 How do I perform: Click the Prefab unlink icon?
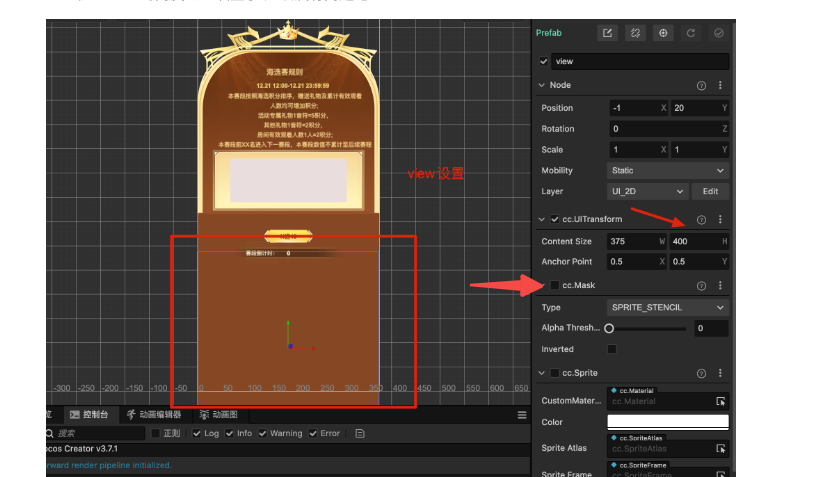635,33
